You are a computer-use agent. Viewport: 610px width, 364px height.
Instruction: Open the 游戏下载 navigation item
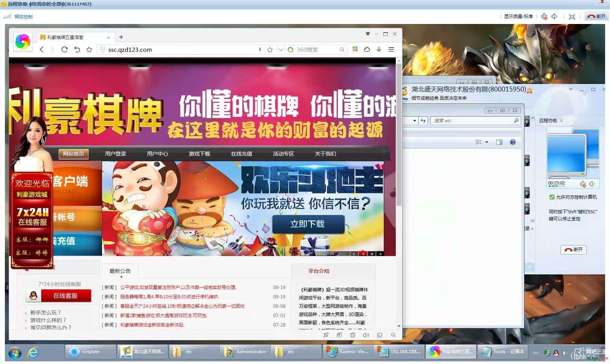(x=200, y=154)
